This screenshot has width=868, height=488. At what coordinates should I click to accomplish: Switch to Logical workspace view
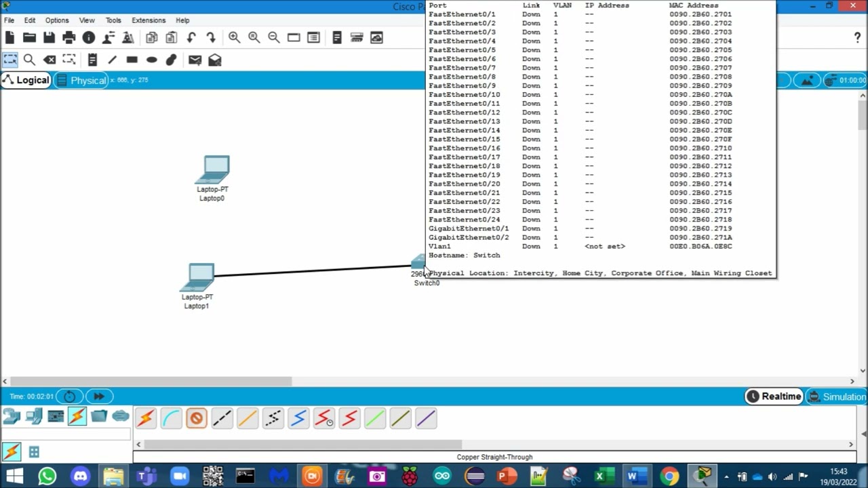26,80
